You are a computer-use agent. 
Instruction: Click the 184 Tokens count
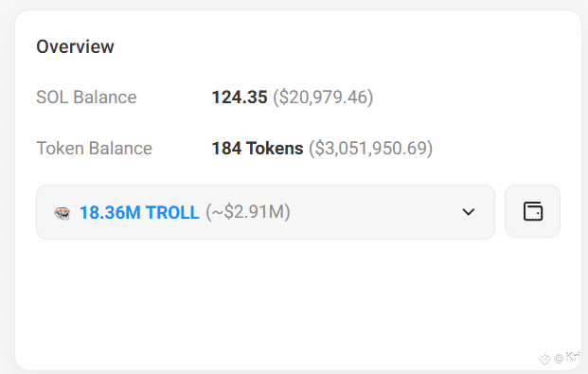click(258, 148)
